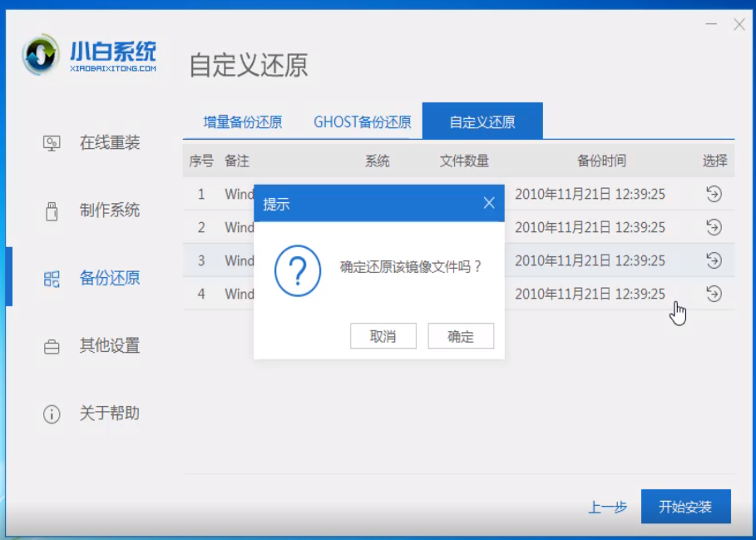
Task: Click the blue question mark dialog icon
Action: pos(297,270)
